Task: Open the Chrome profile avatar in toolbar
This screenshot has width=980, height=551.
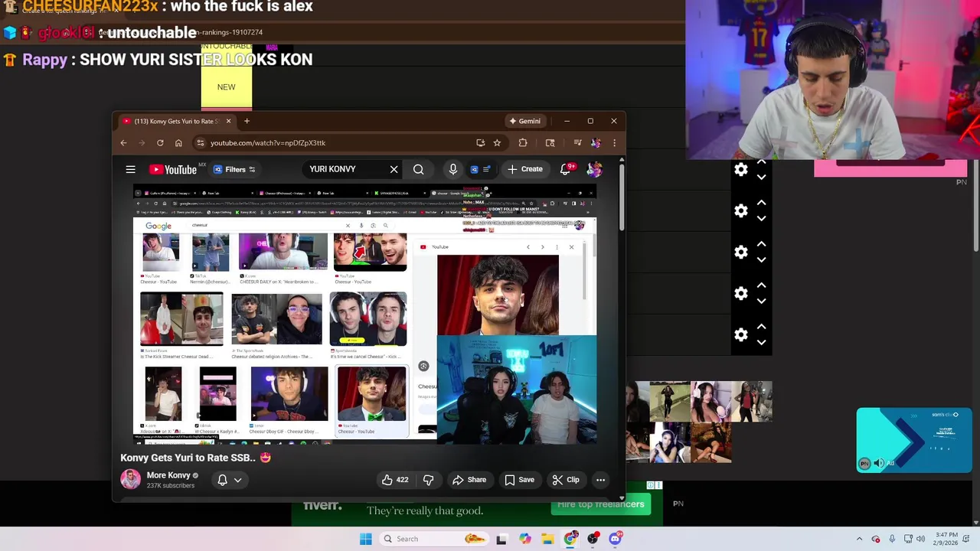Action: (596, 143)
